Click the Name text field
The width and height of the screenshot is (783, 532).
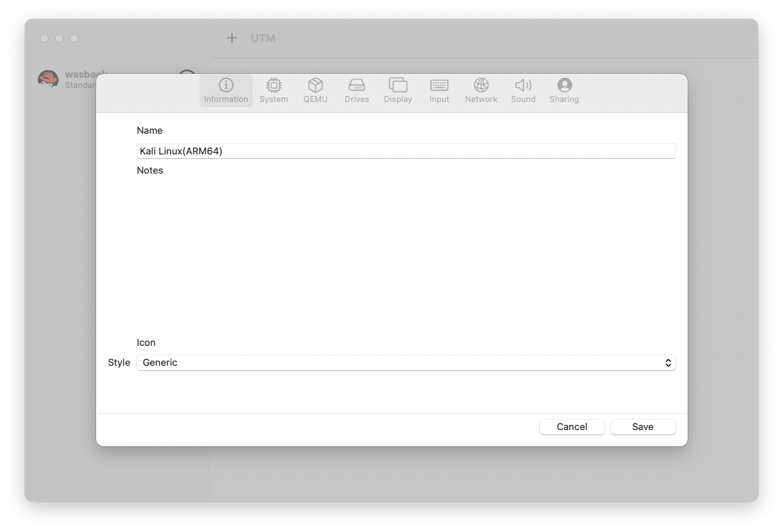pos(406,151)
